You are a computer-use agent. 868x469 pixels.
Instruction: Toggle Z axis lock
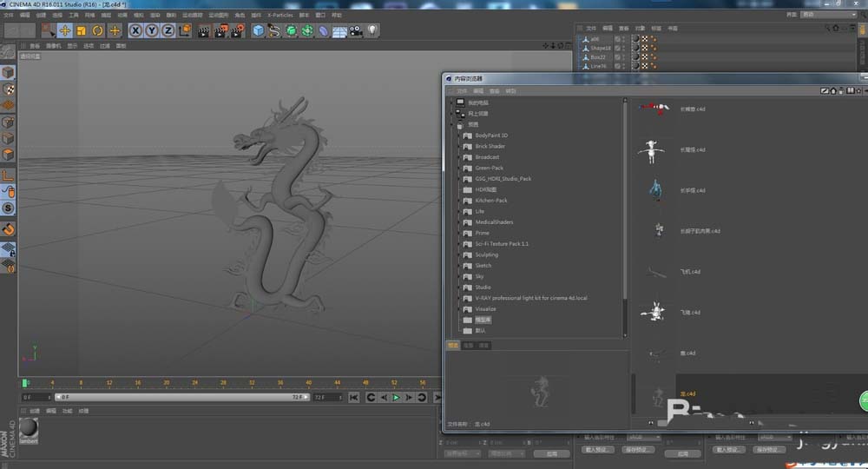coord(168,30)
